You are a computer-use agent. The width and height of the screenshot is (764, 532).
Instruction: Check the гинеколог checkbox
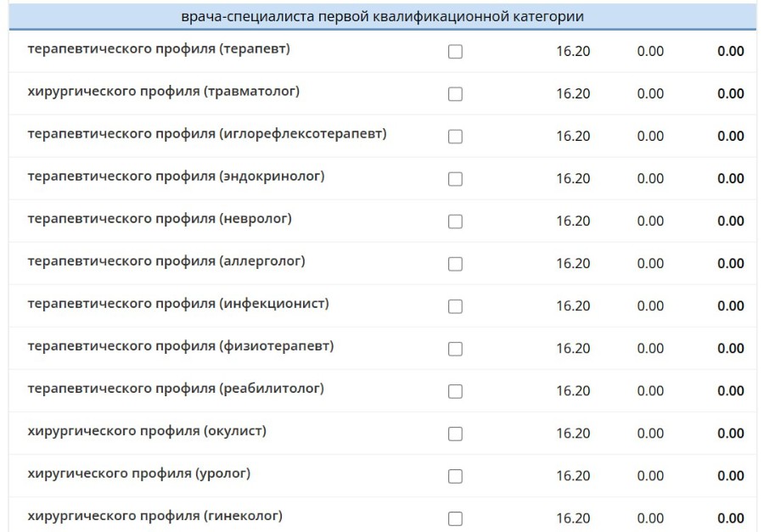point(455,518)
